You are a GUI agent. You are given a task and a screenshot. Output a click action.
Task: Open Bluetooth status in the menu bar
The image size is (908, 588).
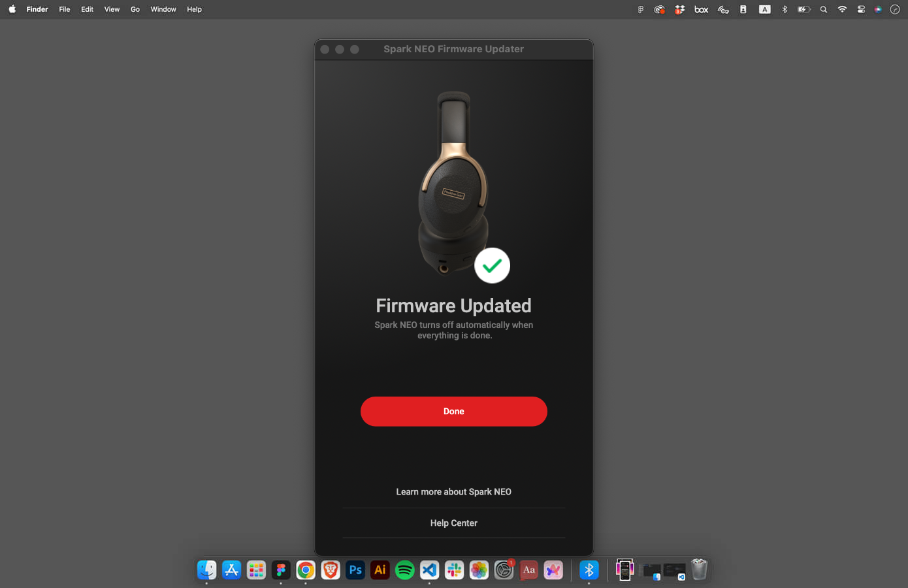(785, 9)
